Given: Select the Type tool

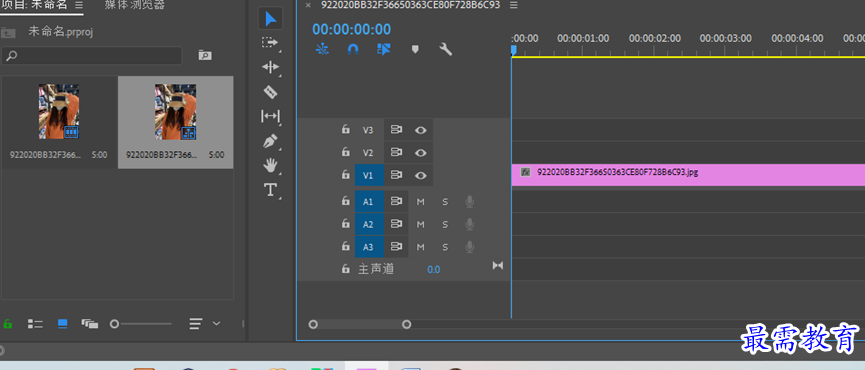Looking at the screenshot, I should point(270,190).
